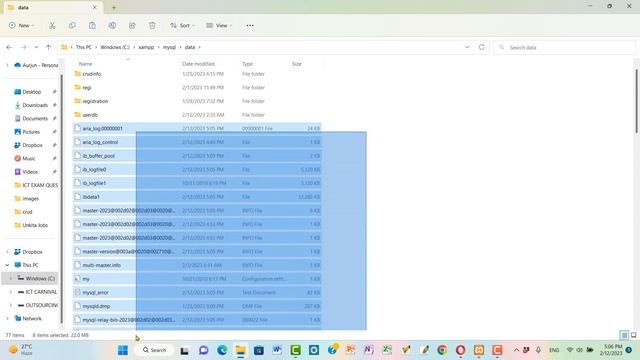Go back with the Back arrow
The image size is (640, 360).
(x=9, y=47)
